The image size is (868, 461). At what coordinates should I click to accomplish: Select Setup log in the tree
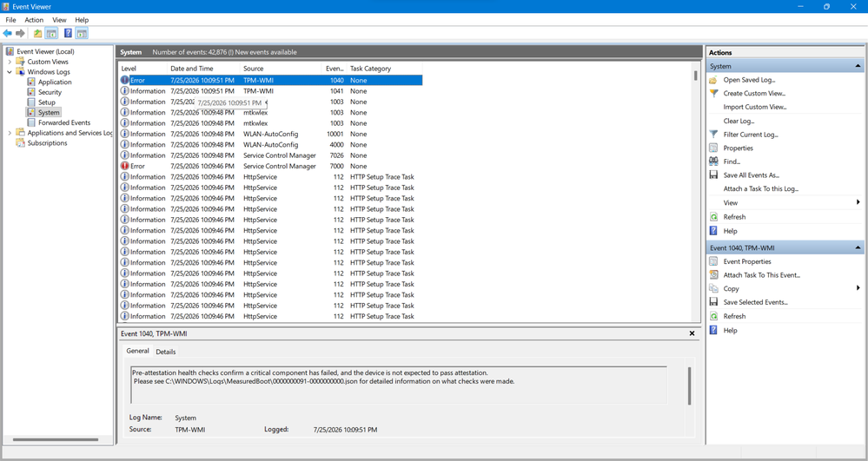(x=47, y=102)
